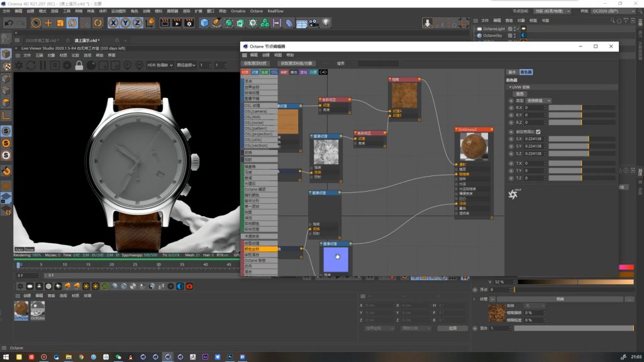Click the get active material button

click(x=255, y=63)
